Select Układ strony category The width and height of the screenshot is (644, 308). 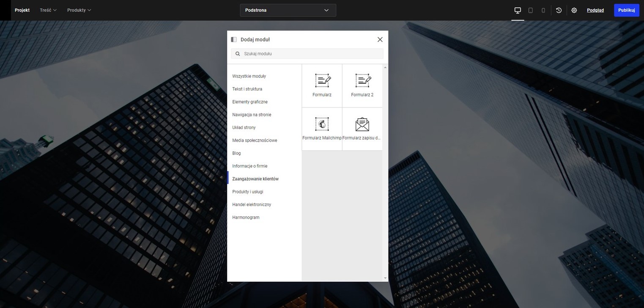point(244,127)
